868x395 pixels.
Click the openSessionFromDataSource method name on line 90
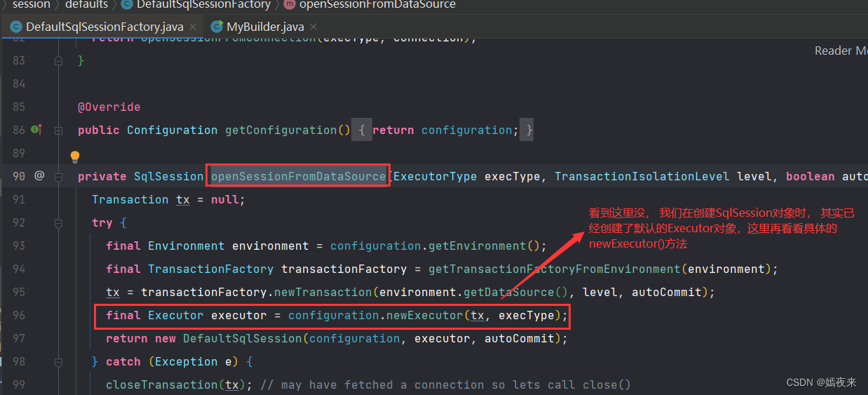[299, 176]
